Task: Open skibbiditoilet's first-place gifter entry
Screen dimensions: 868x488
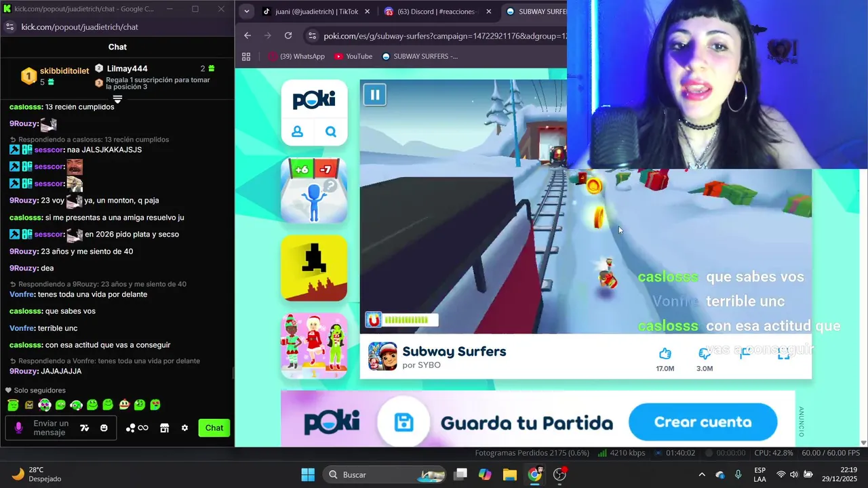Action: (x=54, y=76)
